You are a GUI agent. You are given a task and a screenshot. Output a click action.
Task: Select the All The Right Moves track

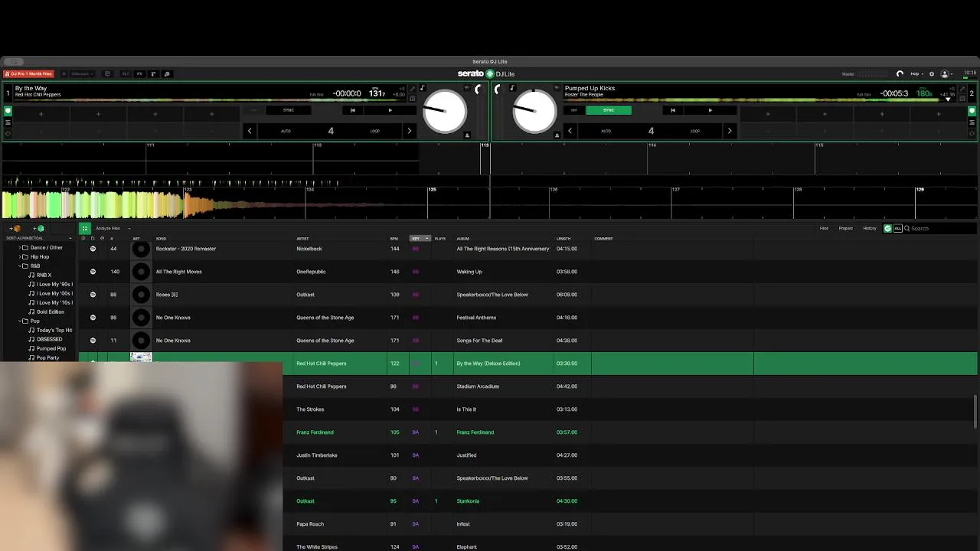(x=180, y=272)
